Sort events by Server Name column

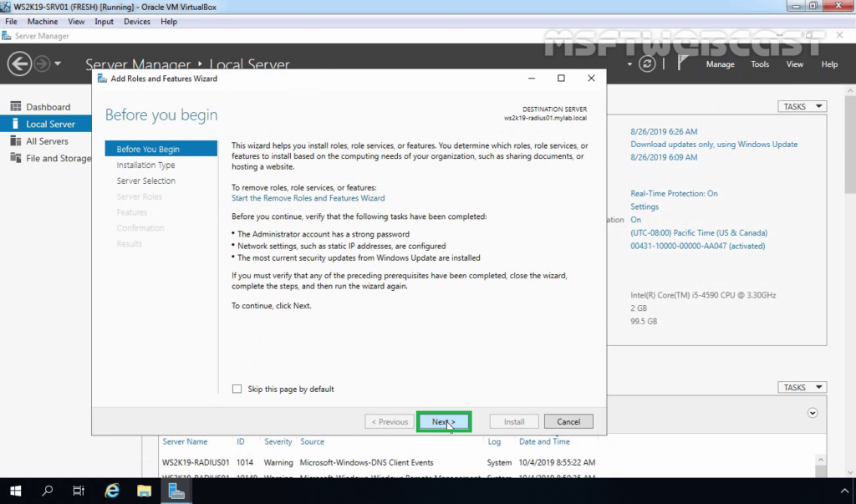click(185, 441)
